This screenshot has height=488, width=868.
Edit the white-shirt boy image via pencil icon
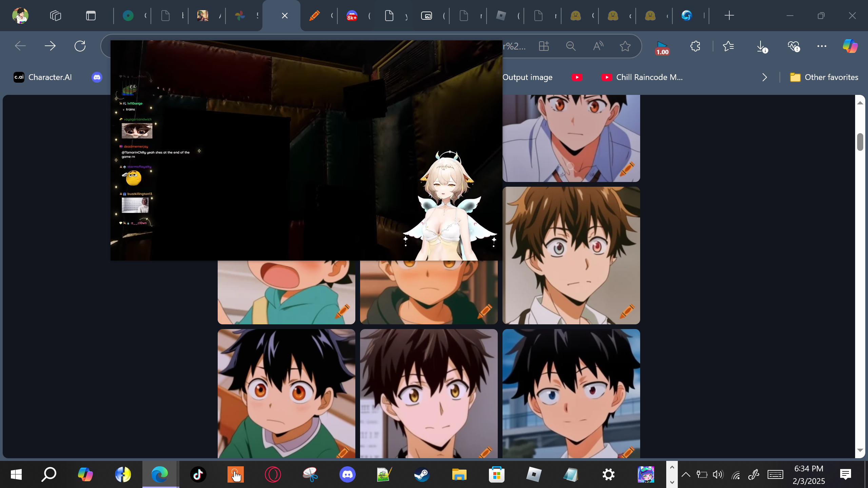(x=627, y=169)
